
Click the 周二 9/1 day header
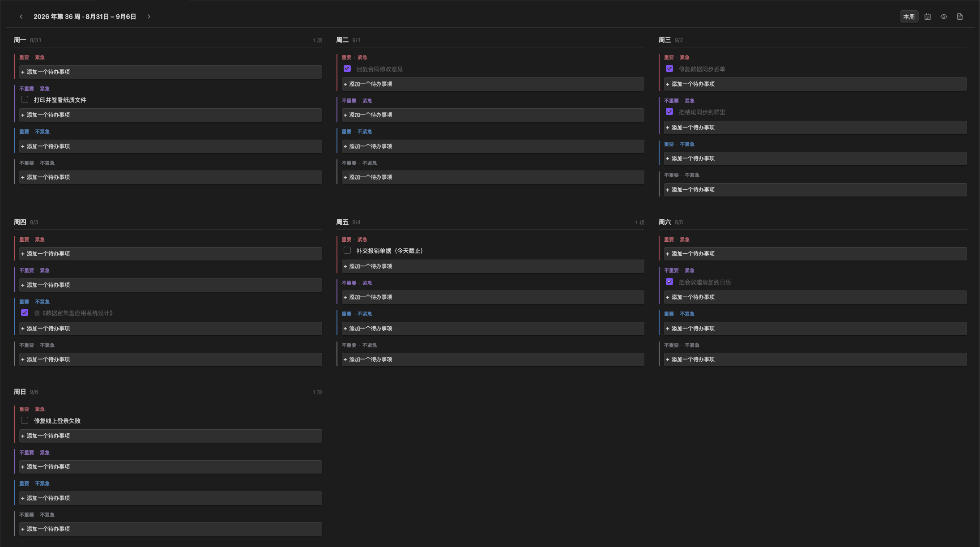coord(348,40)
